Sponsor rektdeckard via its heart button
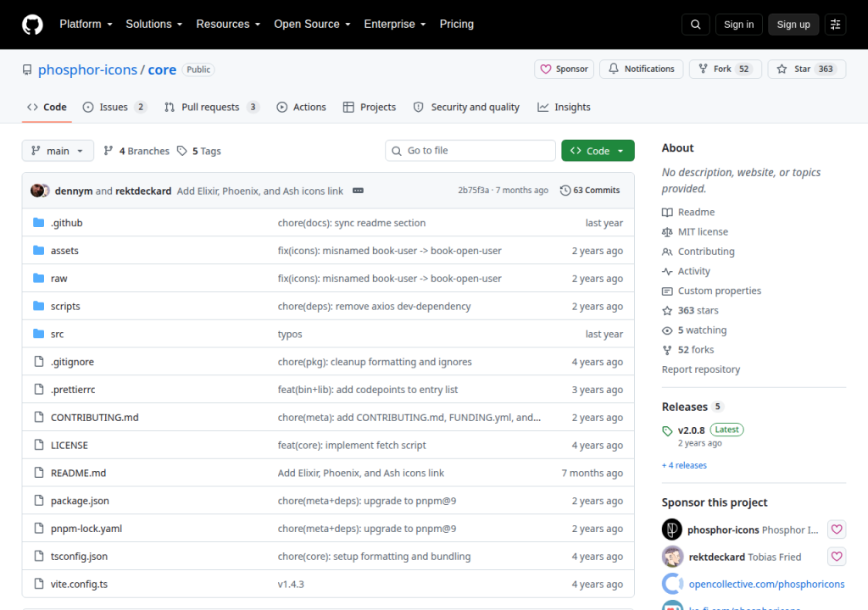This screenshot has height=610, width=868. [837, 557]
